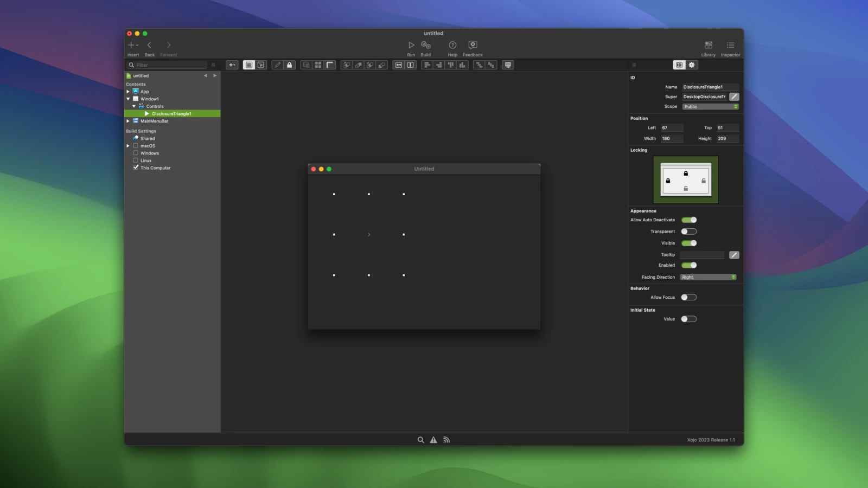Open the Scope dropdown set to Public
Image resolution: width=868 pixels, height=488 pixels.
pos(710,107)
